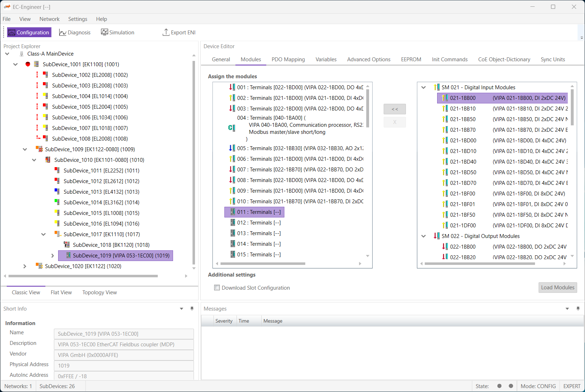
Task: Open the Network menu
Action: [49, 19]
